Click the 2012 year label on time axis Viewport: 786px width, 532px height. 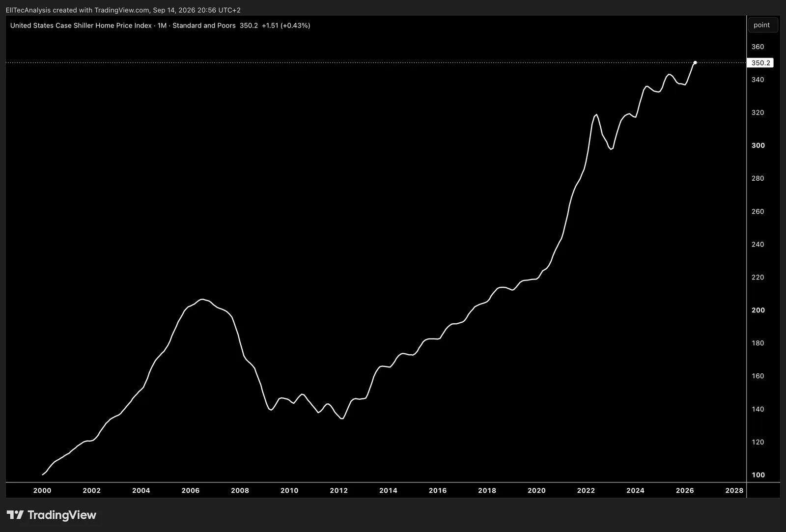pyautogui.click(x=339, y=490)
